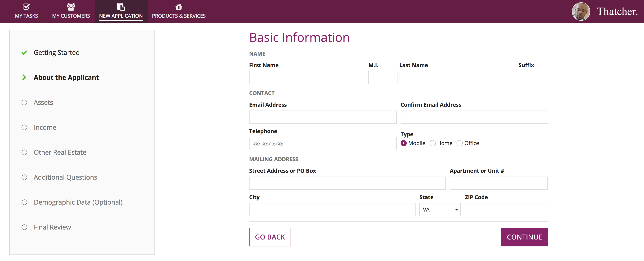
Task: Go to the Assets step
Action: click(43, 102)
